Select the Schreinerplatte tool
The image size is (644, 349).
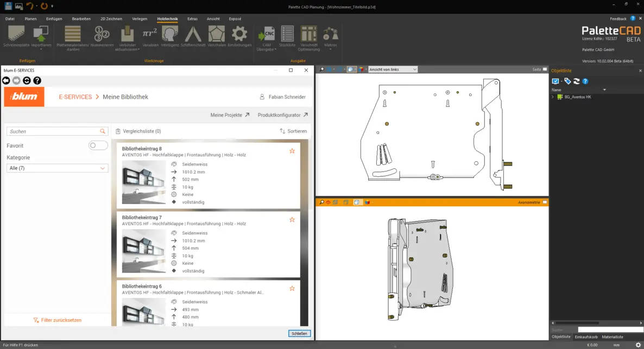click(16, 36)
